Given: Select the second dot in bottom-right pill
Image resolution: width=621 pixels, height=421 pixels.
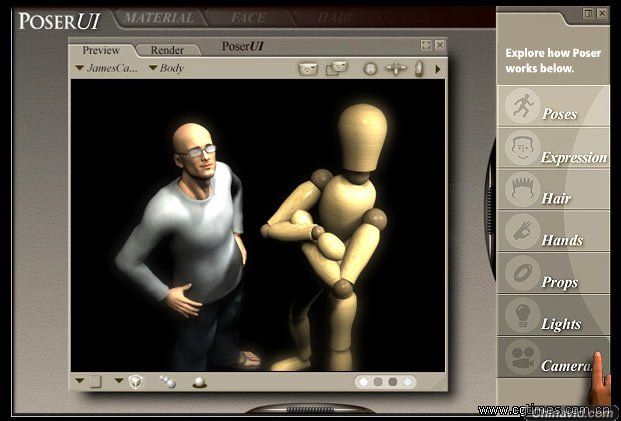Looking at the screenshot, I should click(378, 382).
